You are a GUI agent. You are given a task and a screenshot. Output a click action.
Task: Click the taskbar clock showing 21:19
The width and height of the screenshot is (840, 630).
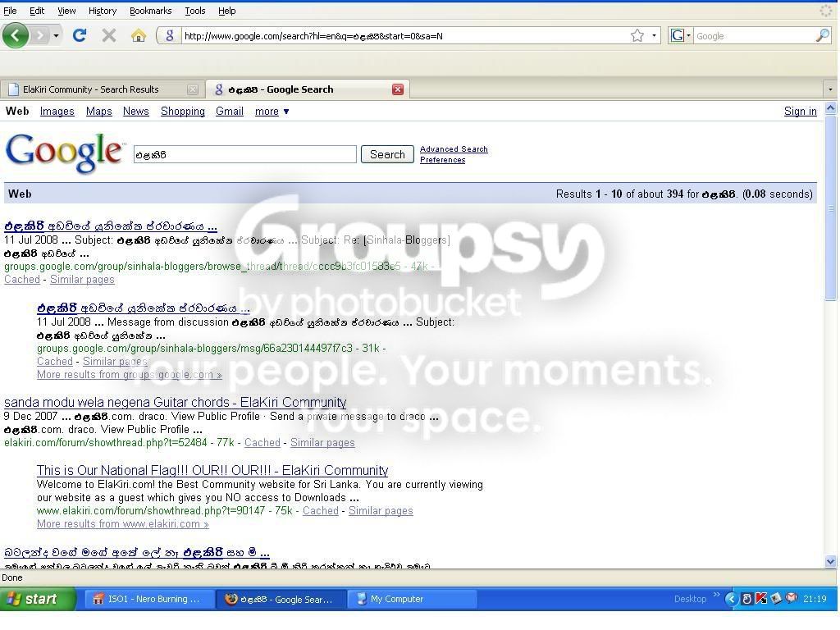tap(815, 599)
